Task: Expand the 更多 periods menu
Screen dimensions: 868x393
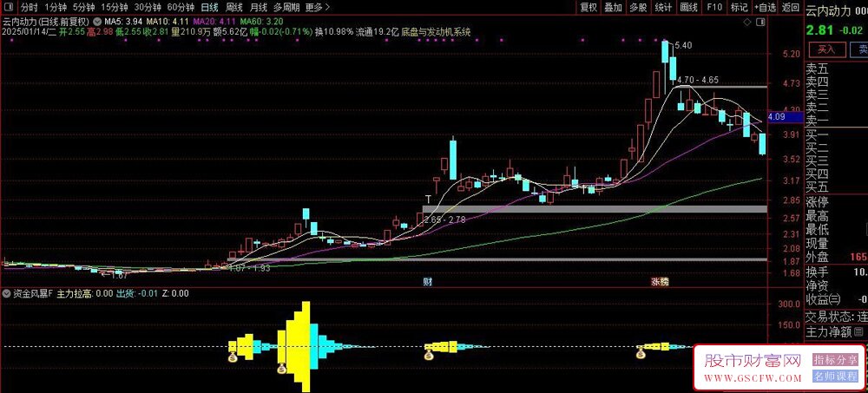Action: pos(317,7)
